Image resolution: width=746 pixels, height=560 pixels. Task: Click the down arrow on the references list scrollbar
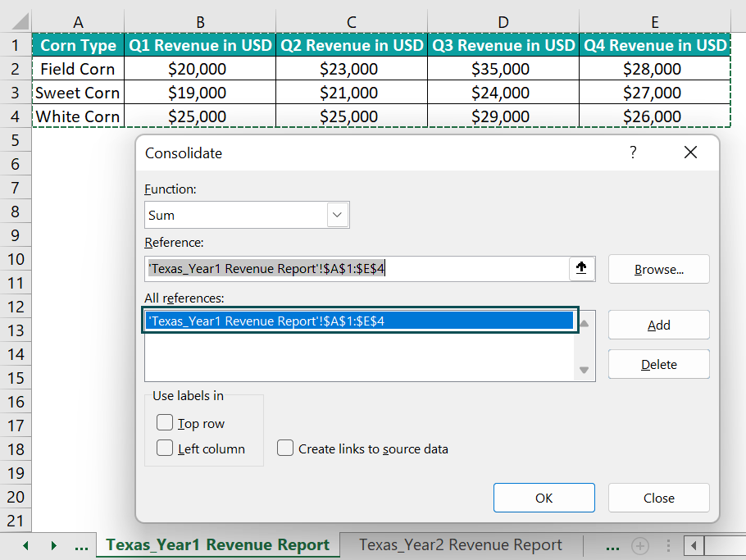585,368
